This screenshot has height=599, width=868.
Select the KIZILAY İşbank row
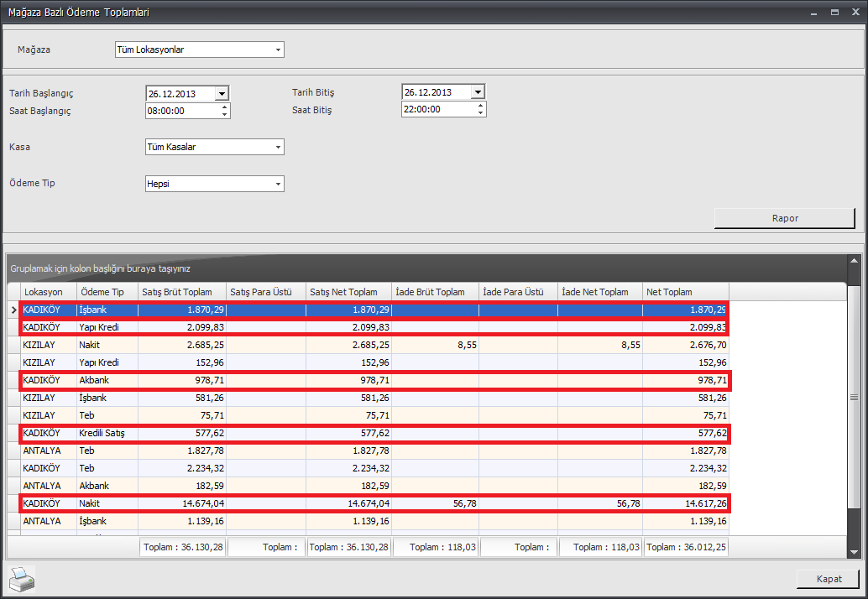[x=374, y=398]
